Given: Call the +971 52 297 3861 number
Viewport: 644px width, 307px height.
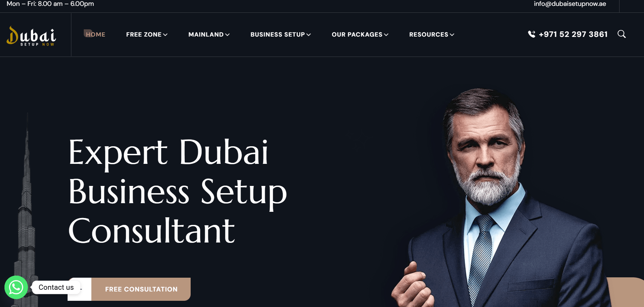Looking at the screenshot, I should pyautogui.click(x=573, y=34).
